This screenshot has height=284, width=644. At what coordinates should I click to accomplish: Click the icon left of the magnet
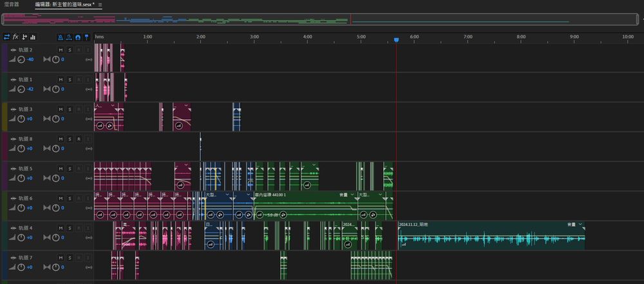coord(69,37)
